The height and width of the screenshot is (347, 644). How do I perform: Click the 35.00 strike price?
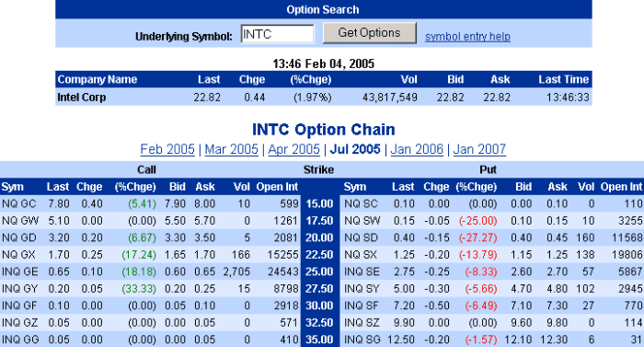pyautogui.click(x=319, y=340)
